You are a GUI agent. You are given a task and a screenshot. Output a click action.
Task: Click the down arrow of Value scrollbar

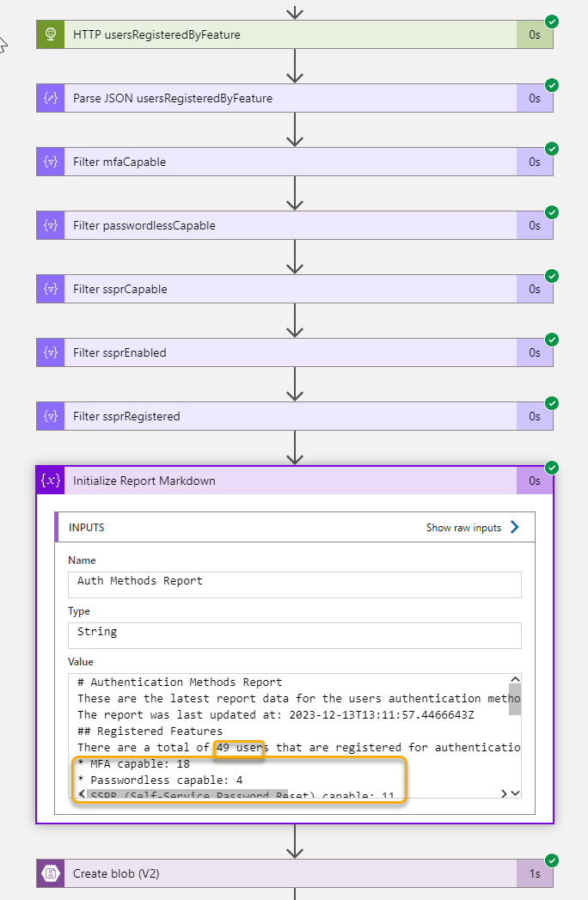tap(515, 793)
